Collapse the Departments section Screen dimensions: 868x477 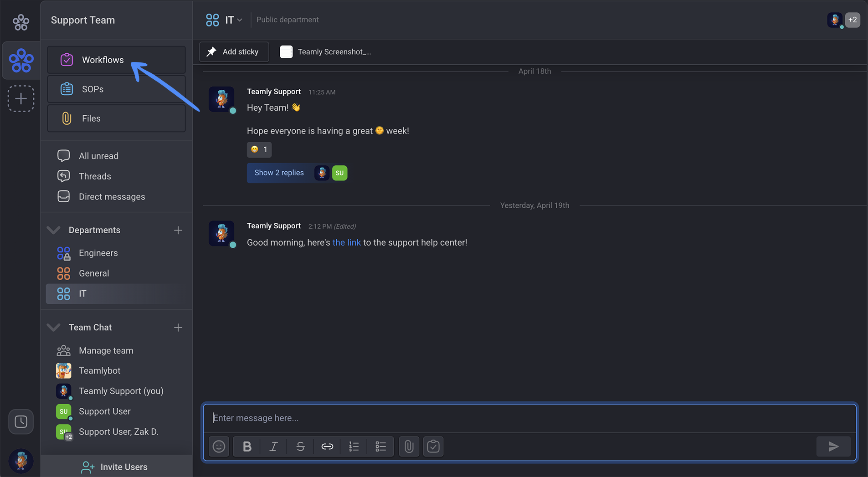point(54,230)
